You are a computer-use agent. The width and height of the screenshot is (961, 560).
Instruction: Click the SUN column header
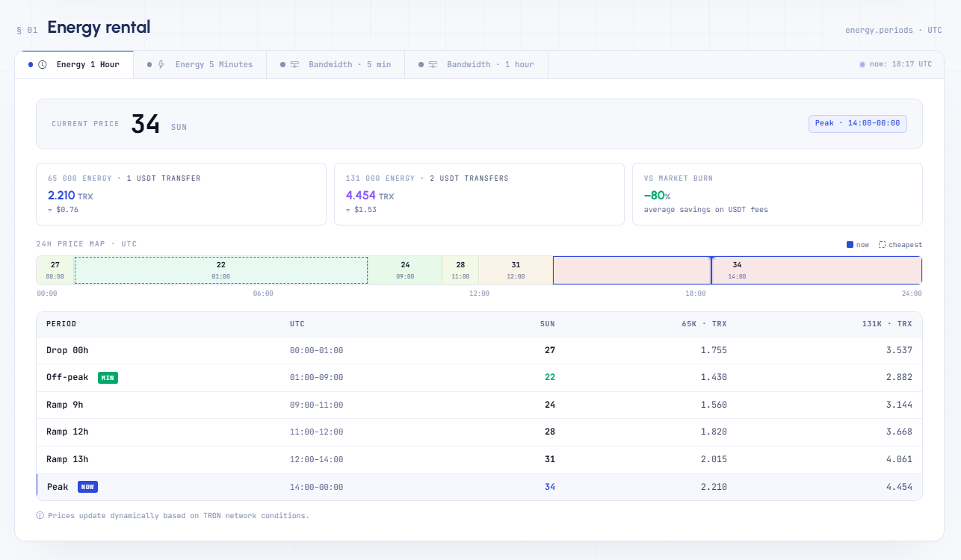(548, 324)
